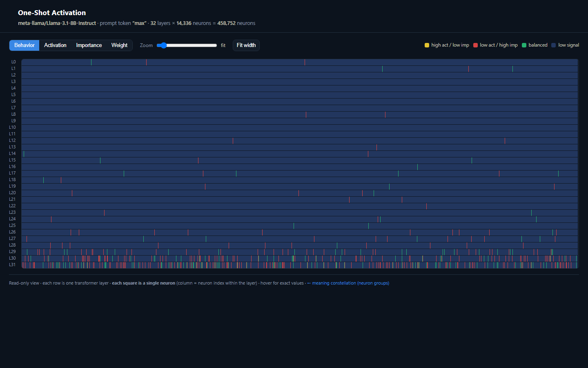Select the L19 layer label
588x368 pixels.
(x=12, y=186)
